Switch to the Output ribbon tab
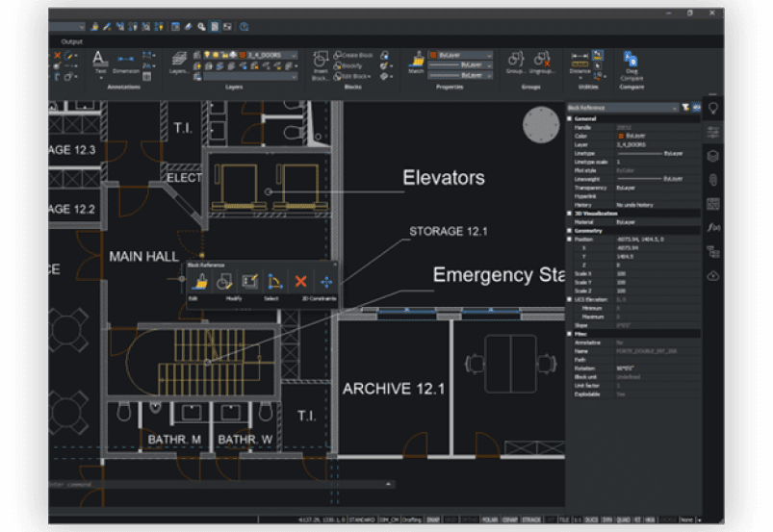 pos(72,41)
